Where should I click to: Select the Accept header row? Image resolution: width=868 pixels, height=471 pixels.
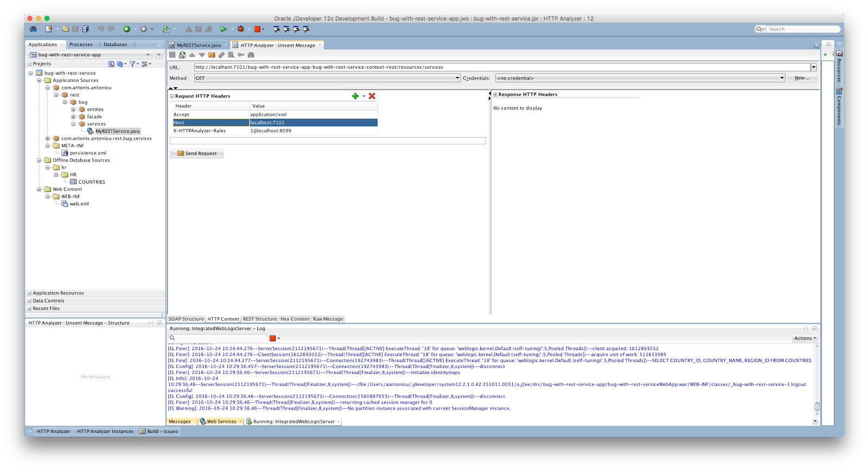point(275,114)
